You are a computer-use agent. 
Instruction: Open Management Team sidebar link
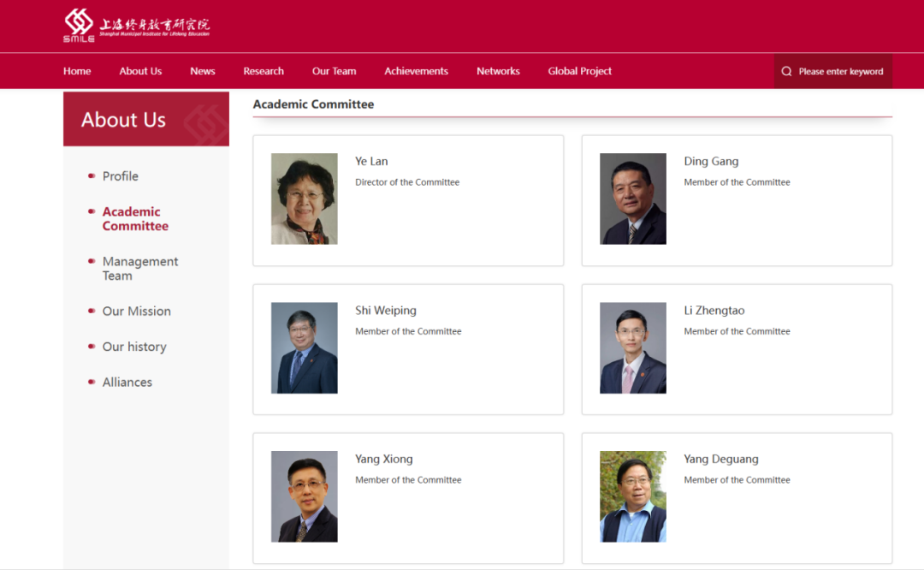tap(139, 269)
